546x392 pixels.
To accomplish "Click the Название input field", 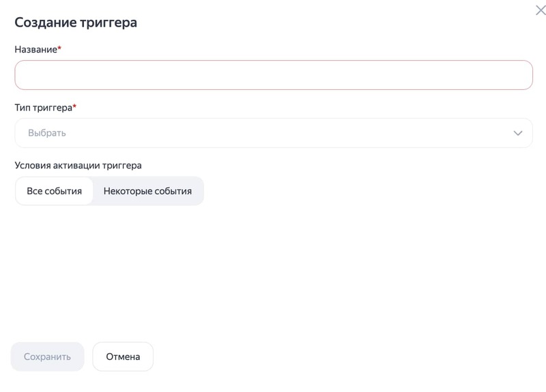I will [x=273, y=75].
